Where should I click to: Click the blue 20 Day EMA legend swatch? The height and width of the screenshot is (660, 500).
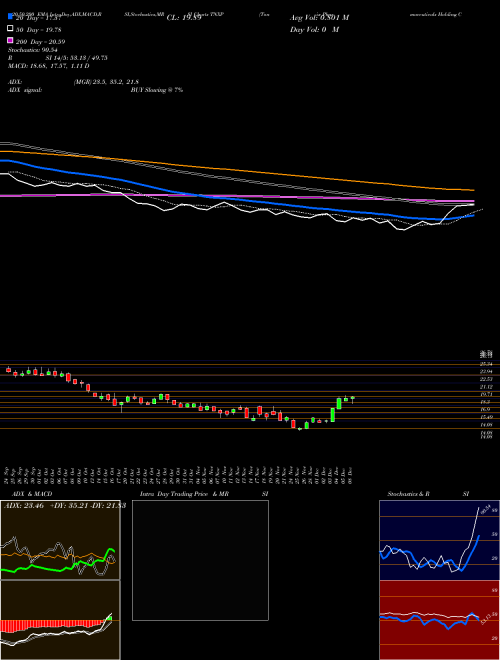(10, 17)
